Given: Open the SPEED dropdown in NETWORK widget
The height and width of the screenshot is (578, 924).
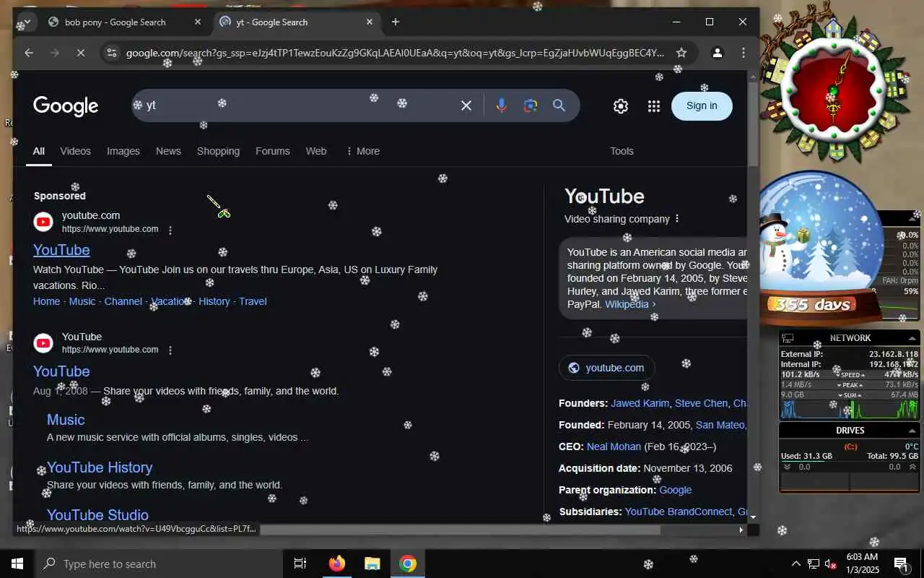Looking at the screenshot, I should 852,375.
